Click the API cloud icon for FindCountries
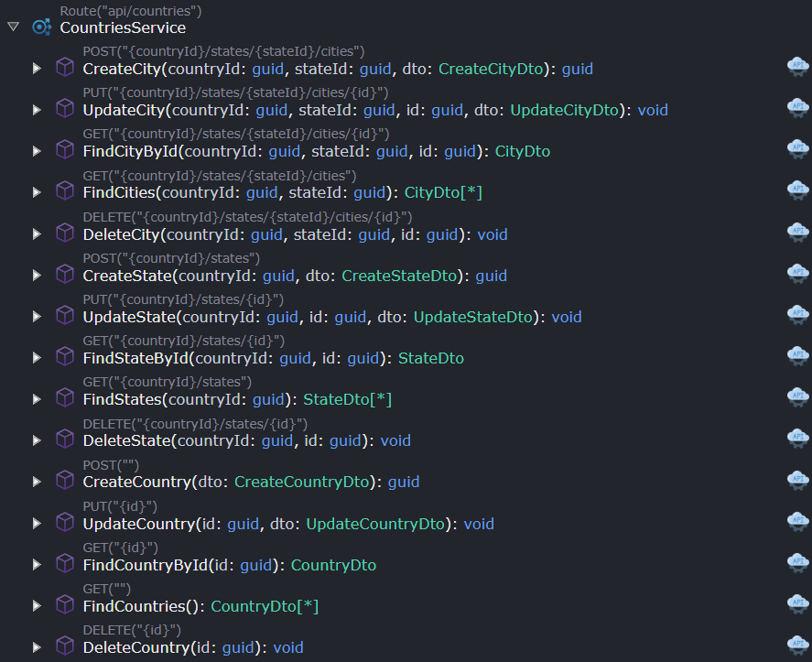812x662 pixels. (x=797, y=603)
